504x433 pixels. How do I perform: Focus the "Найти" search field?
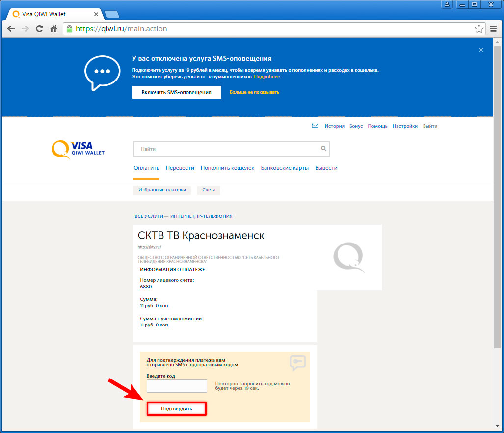(232, 149)
